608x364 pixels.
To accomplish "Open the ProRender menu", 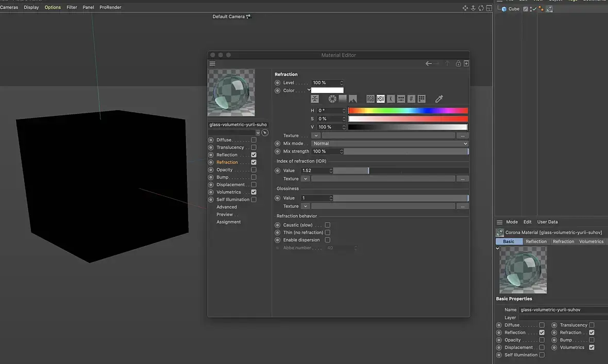I will (110, 7).
